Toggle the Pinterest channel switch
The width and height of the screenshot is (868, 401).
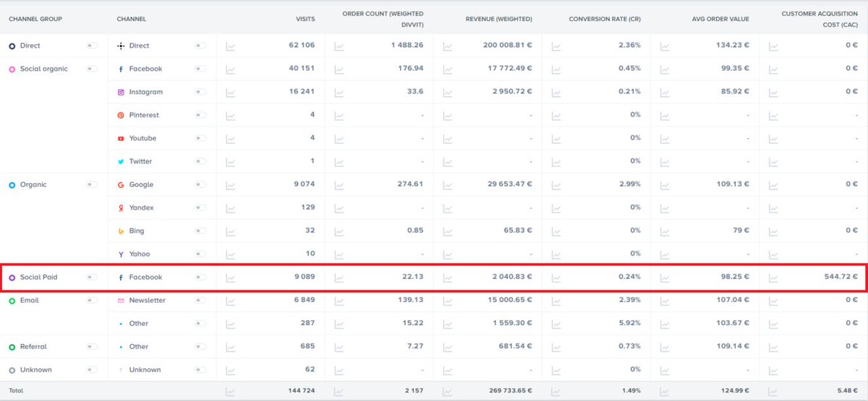point(200,115)
